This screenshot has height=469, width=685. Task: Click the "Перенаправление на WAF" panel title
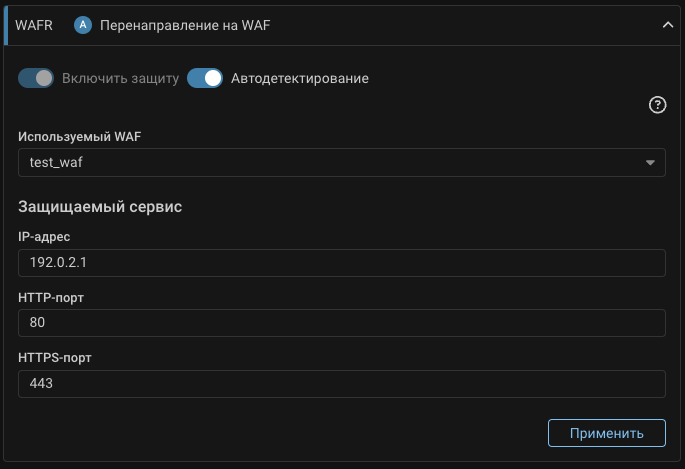185,26
